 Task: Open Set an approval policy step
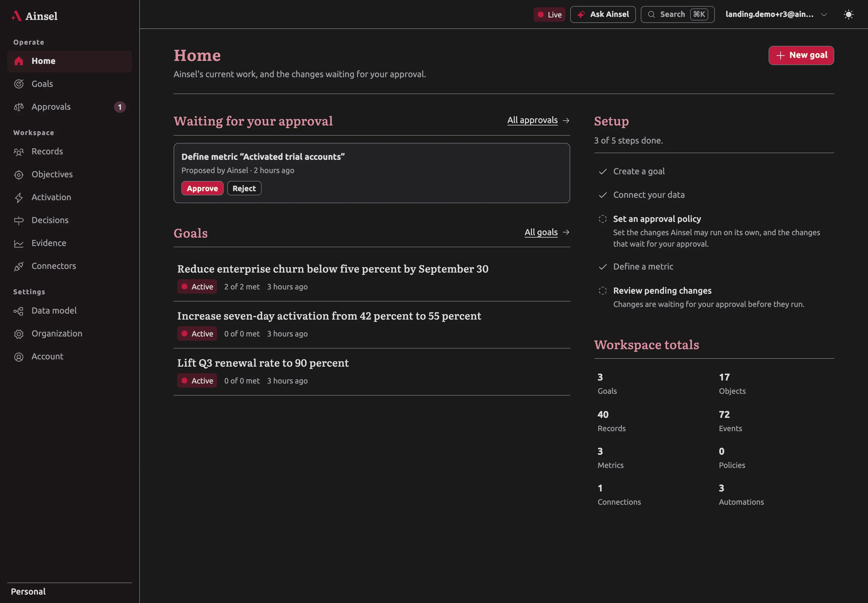[657, 219]
